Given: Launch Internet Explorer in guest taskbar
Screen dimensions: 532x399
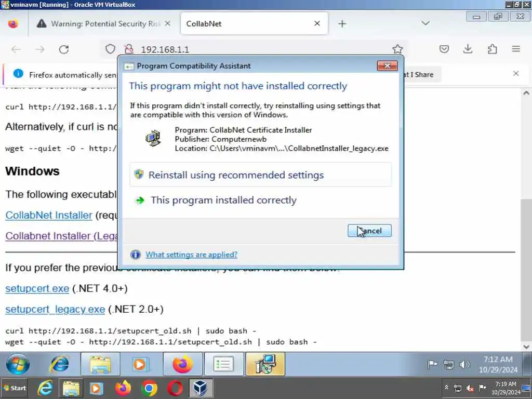Looking at the screenshot, I should click(x=59, y=364).
